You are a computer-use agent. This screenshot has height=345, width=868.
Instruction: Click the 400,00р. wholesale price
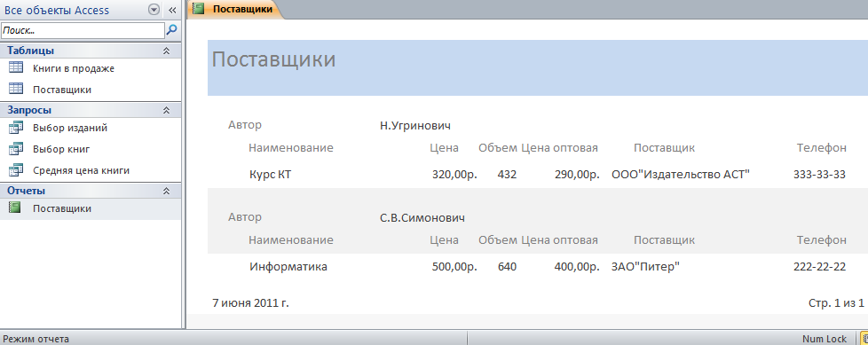coord(578,266)
